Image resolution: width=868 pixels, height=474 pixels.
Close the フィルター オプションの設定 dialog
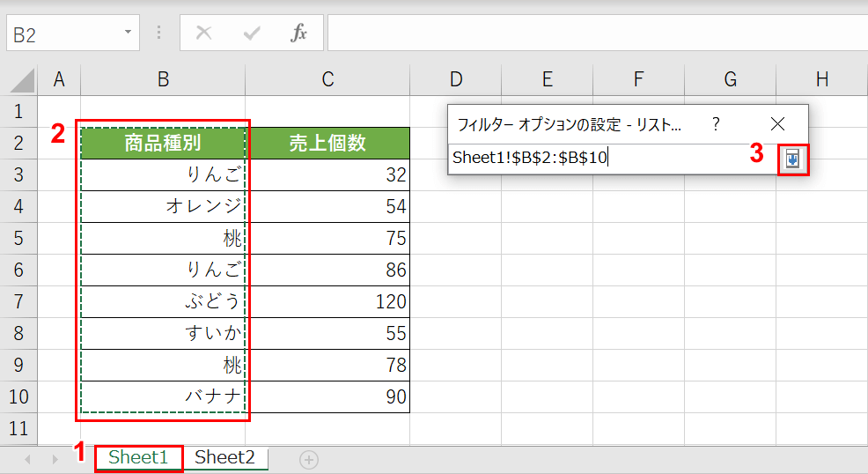click(778, 123)
